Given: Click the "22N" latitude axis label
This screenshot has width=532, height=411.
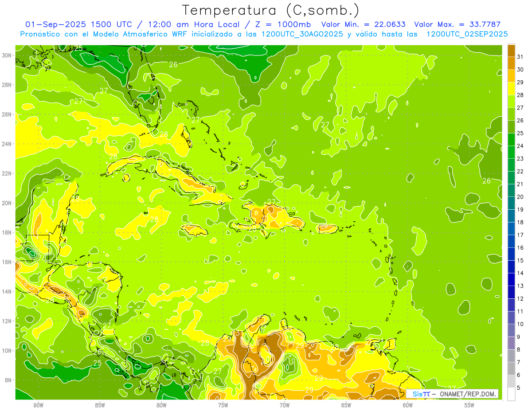Looking at the screenshot, I should tap(7, 173).
